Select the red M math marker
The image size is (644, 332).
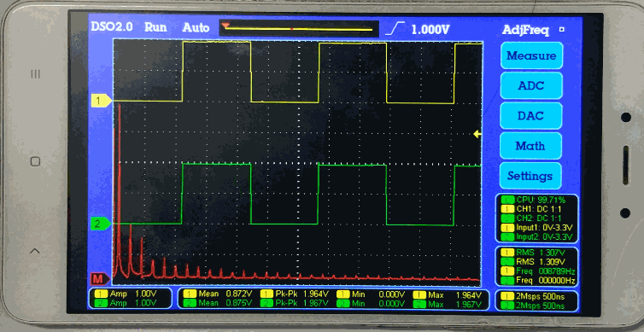[x=100, y=279]
